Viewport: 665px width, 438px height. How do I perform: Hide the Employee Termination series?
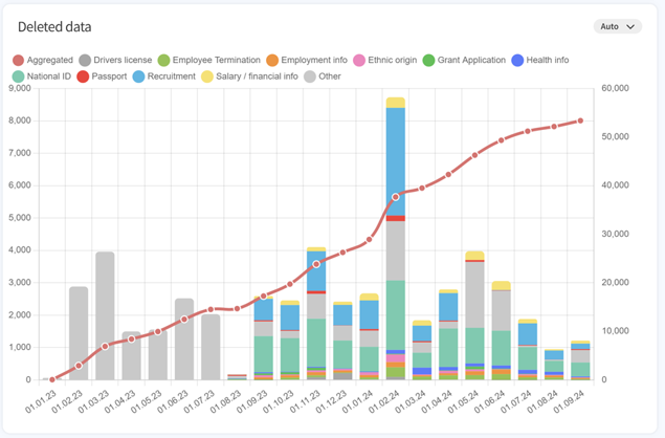pyautogui.click(x=212, y=60)
